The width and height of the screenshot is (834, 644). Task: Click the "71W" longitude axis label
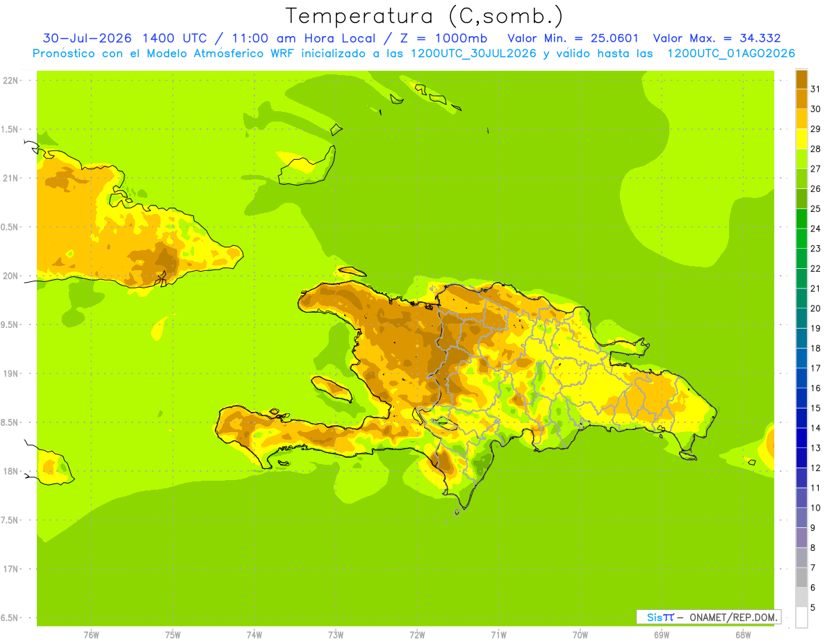498,634
